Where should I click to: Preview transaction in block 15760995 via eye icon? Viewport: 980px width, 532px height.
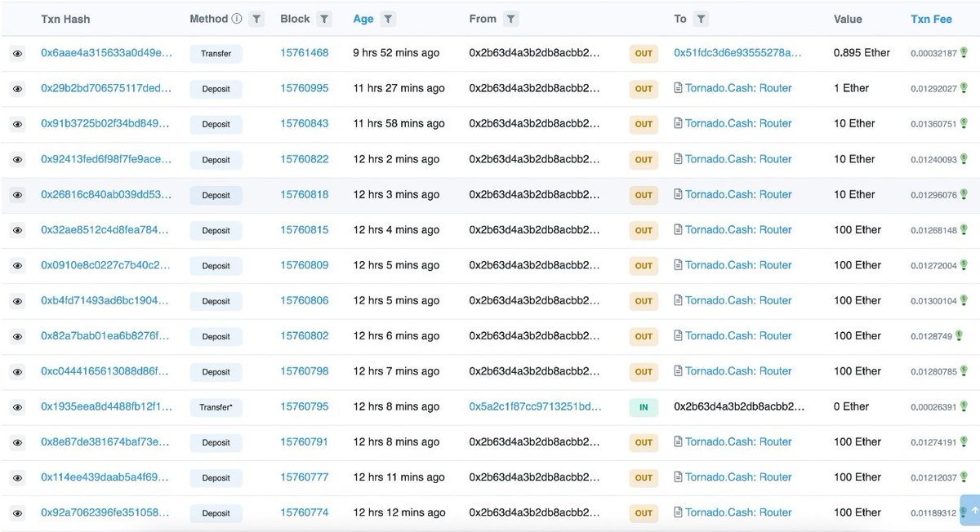(17, 89)
